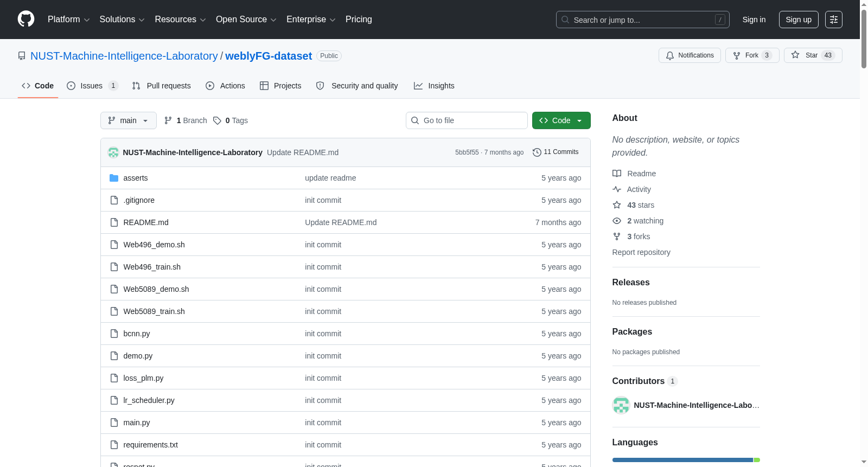Focus the Search or jump to field
This screenshot has width=868, height=467.
(x=643, y=20)
